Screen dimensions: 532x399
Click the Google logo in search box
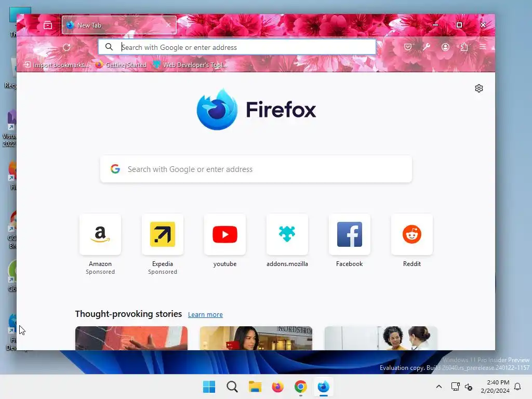coord(115,169)
